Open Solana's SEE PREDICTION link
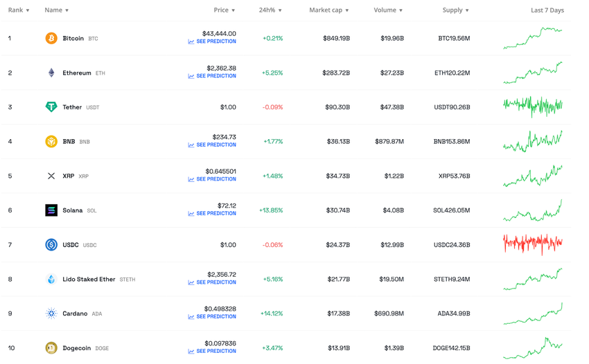This screenshot has width=589, height=364. tap(216, 213)
